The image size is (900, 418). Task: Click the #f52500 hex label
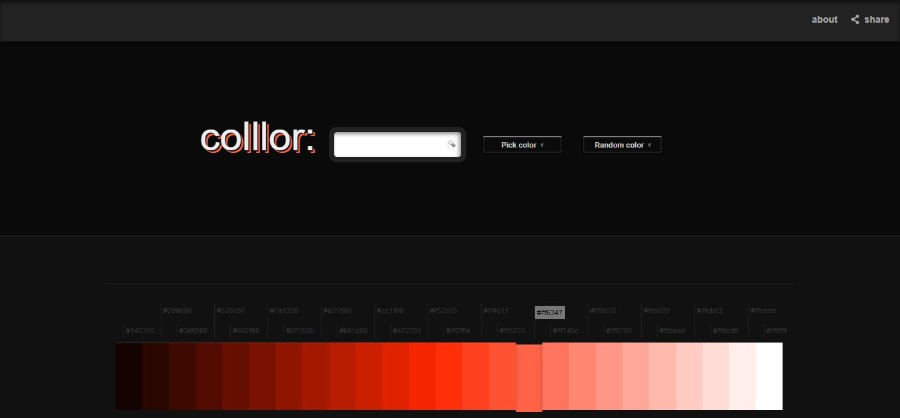coord(443,311)
